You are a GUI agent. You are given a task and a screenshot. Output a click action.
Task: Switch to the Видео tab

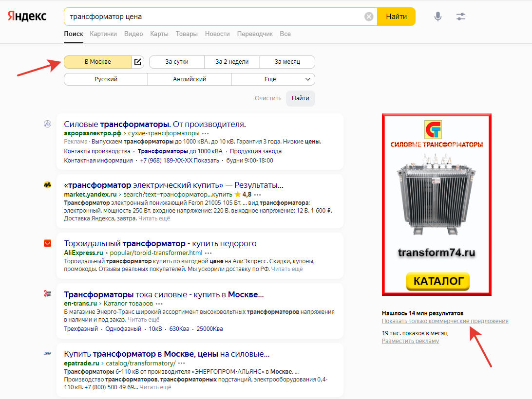click(133, 34)
